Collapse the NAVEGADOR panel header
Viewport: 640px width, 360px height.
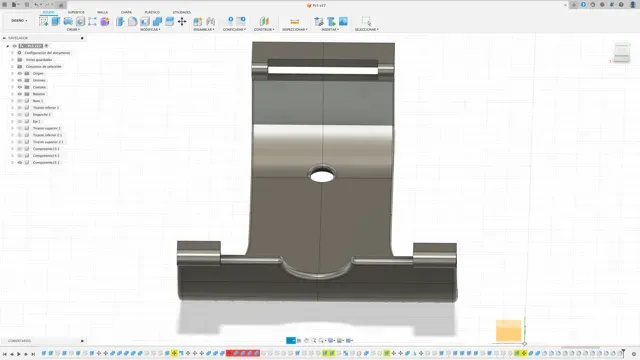point(4,38)
